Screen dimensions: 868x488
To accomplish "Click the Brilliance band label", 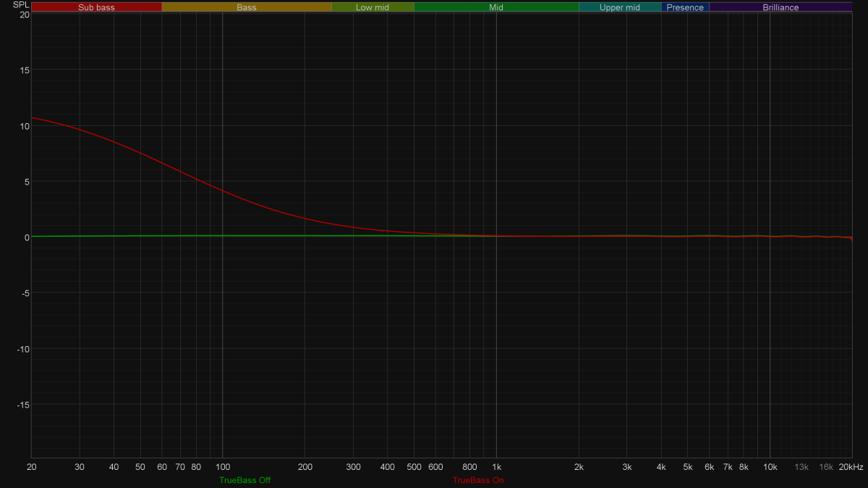I will (780, 7).
